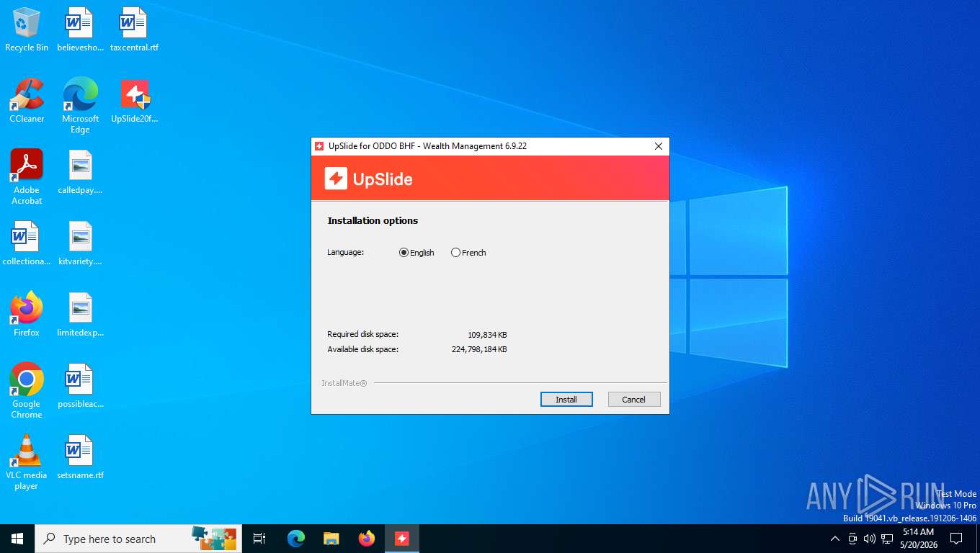
Task: Select the taxcentral.rtf desktop file
Action: click(x=134, y=30)
